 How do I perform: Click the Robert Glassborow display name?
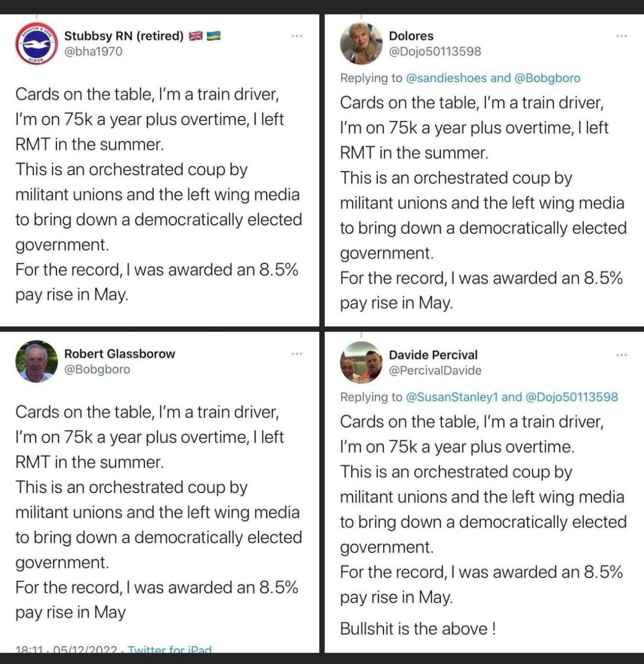(x=119, y=354)
